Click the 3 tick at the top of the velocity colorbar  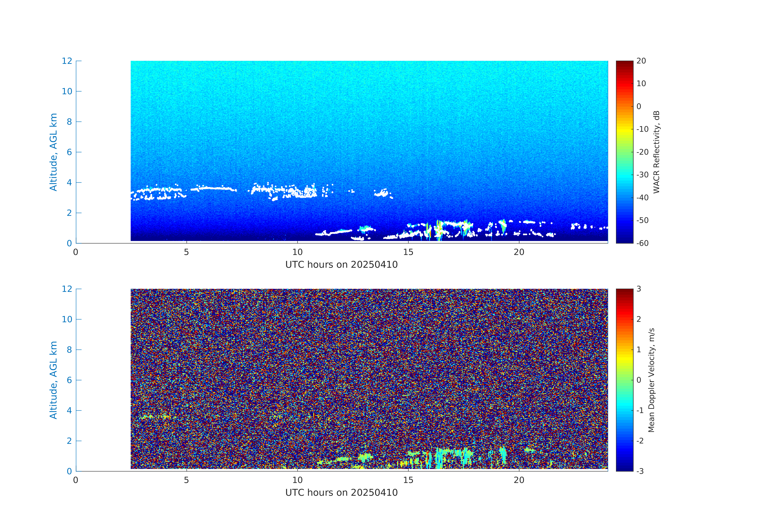coord(639,289)
